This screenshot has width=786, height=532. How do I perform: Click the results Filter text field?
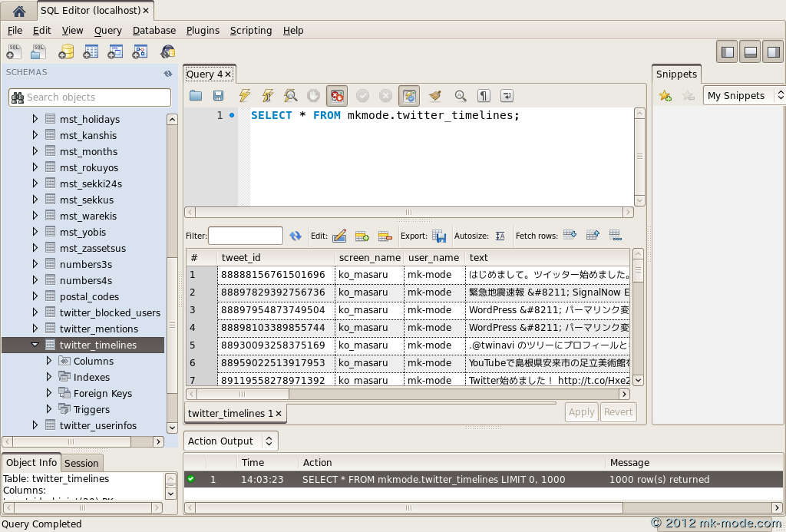click(246, 236)
